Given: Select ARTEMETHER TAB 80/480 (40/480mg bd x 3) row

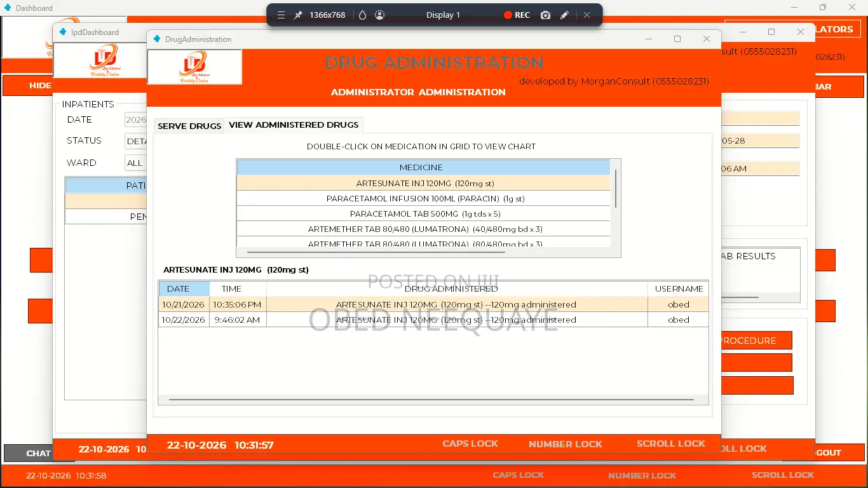Looking at the screenshot, I should (423, 229).
